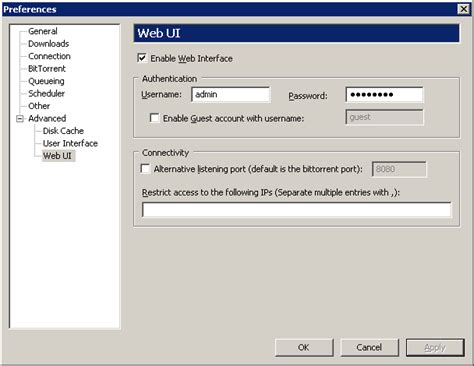Click into the Password field
This screenshot has height=366, width=474.
pos(384,95)
